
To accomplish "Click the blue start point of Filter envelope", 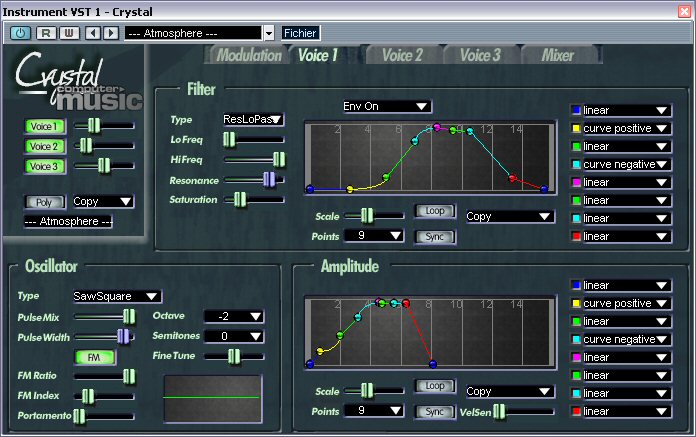I will coord(310,189).
